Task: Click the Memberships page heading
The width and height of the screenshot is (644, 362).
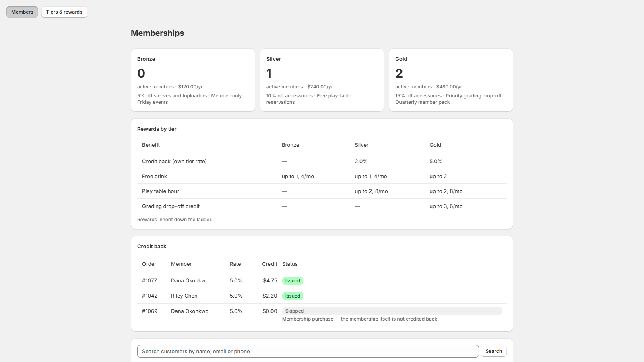Action: 157,33
